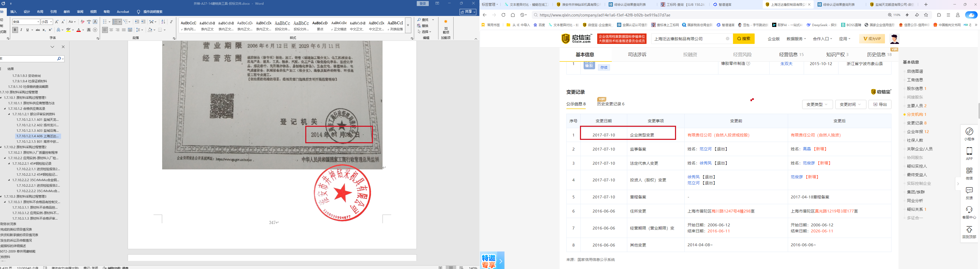Open the font size dropdown (小四)

tap(51, 22)
